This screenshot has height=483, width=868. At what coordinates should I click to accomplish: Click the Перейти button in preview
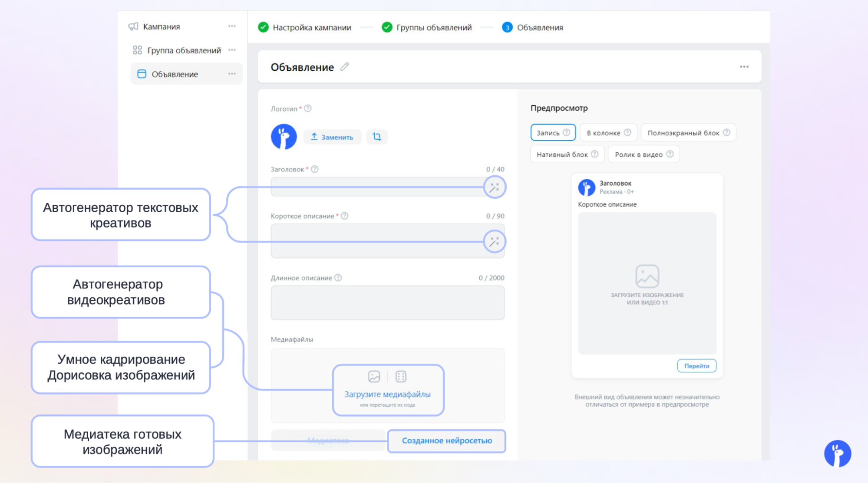click(x=697, y=366)
